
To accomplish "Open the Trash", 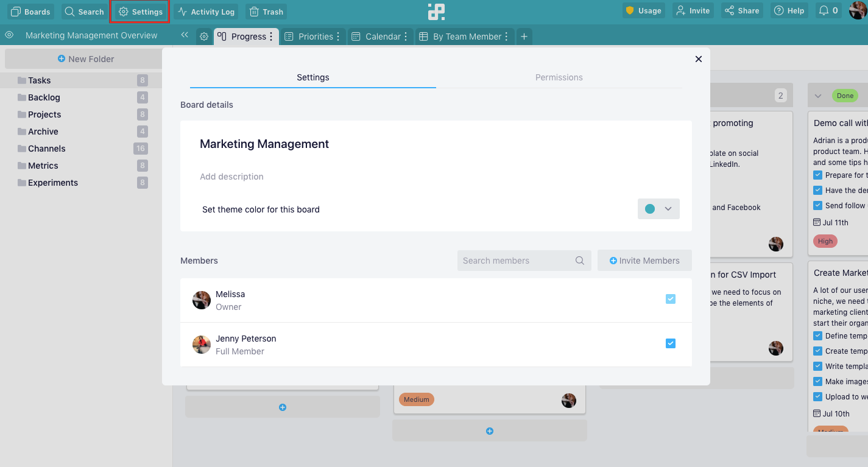I will coord(266,12).
